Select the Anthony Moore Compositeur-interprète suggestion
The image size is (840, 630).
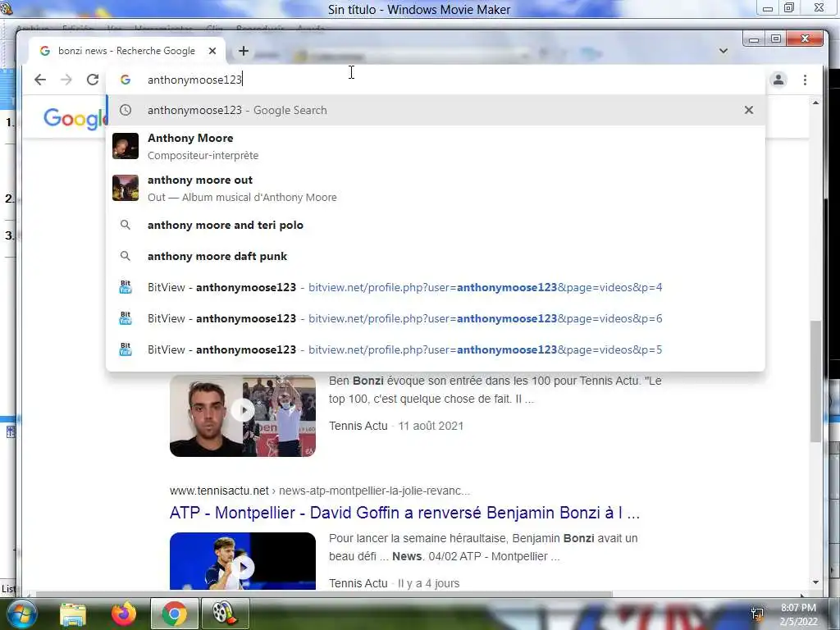[435, 146]
